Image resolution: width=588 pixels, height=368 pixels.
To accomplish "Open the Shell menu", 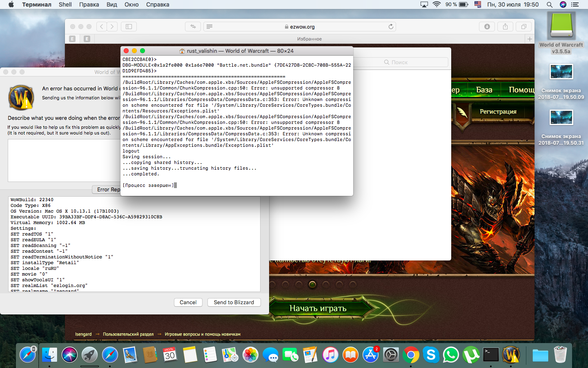I will [65, 4].
